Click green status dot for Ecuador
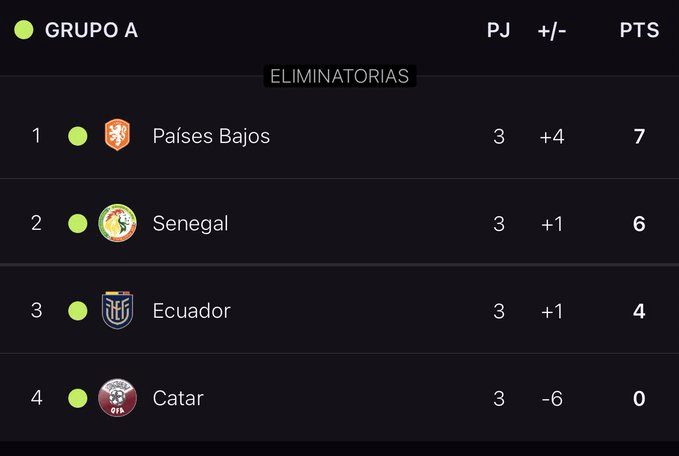This screenshot has height=456, width=679. pyautogui.click(x=78, y=311)
